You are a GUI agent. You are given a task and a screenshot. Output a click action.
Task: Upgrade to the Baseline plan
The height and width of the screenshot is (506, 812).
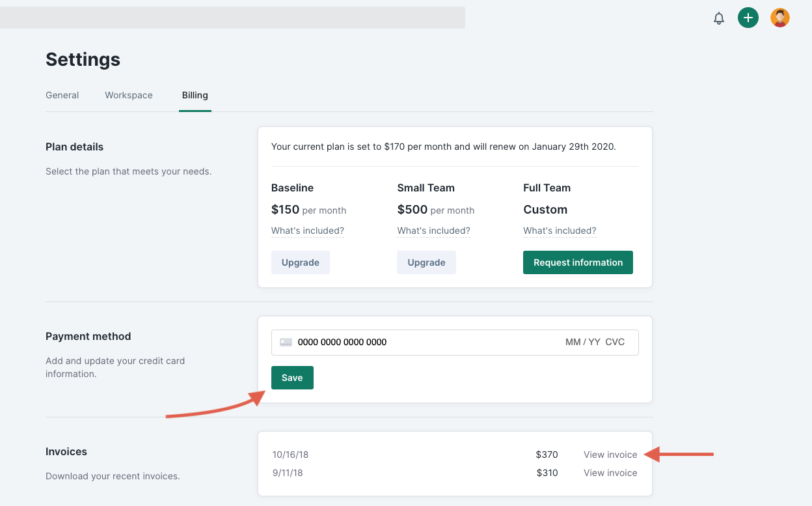[x=301, y=262]
